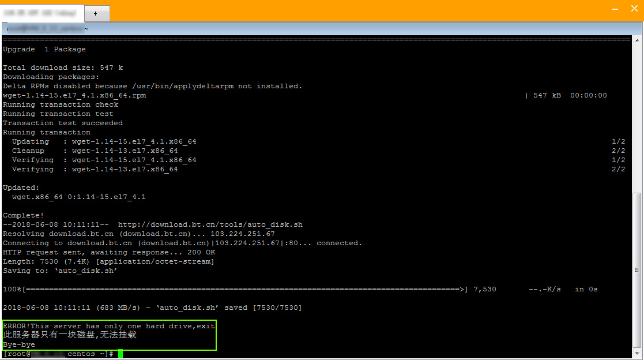The height and width of the screenshot is (360, 644).
Task: Close the terminal window
Action: (x=634, y=9)
